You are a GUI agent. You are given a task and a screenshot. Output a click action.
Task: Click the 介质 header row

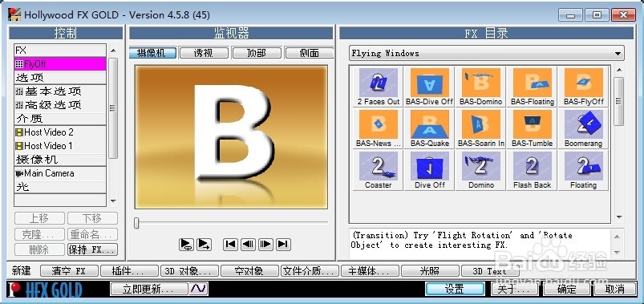(x=60, y=119)
